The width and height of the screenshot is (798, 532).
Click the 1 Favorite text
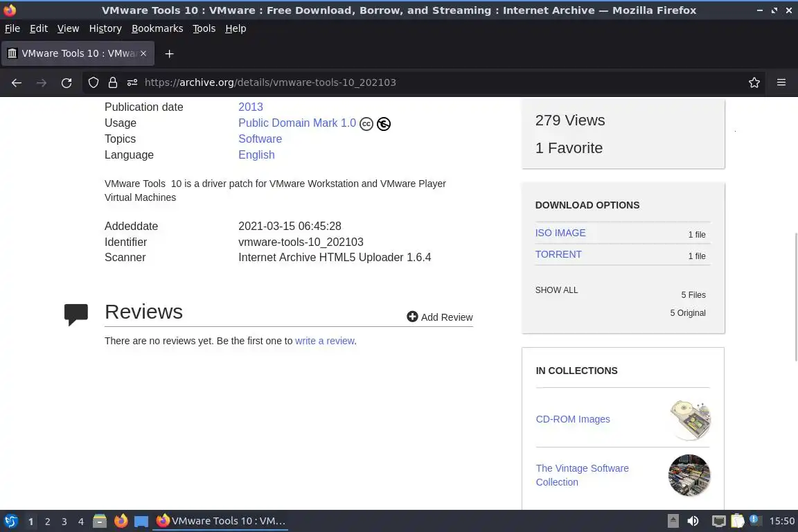click(x=569, y=148)
